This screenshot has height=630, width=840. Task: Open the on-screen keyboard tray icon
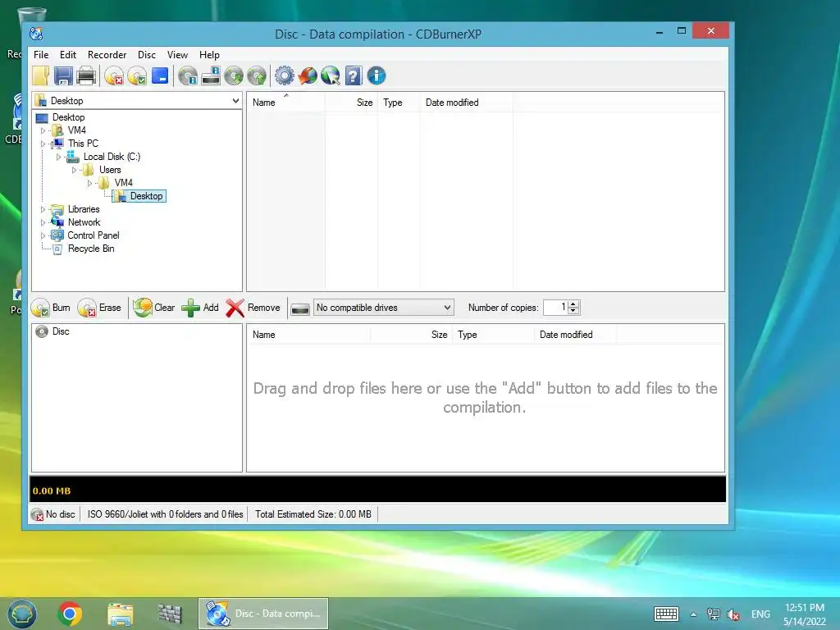click(x=666, y=614)
